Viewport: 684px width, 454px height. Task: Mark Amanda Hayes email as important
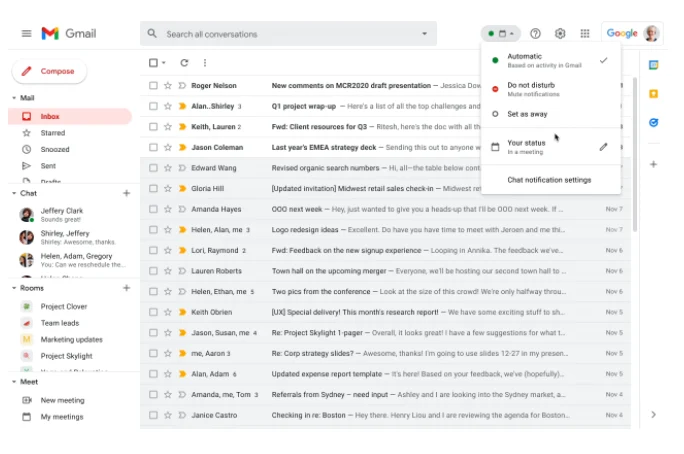pos(182,209)
